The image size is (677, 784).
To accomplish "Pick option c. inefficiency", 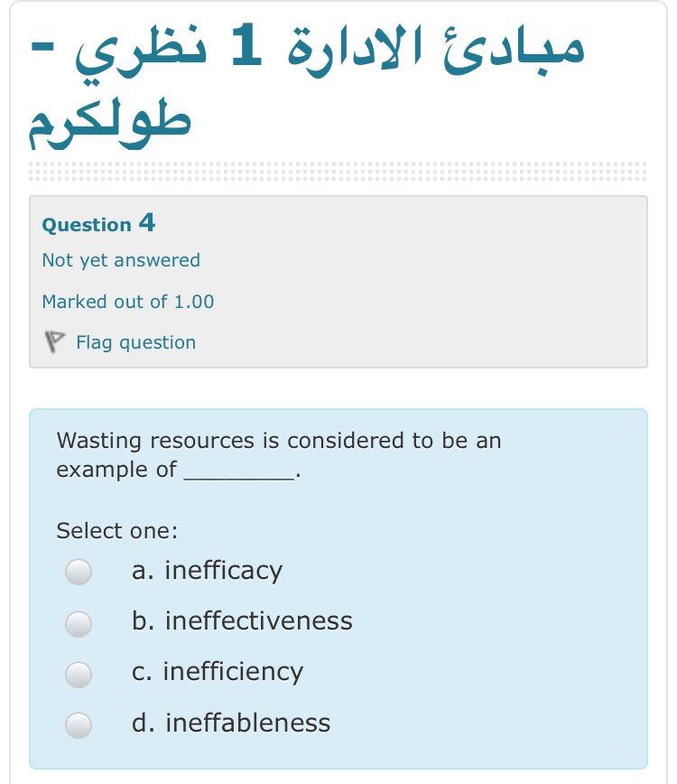I will point(79,672).
